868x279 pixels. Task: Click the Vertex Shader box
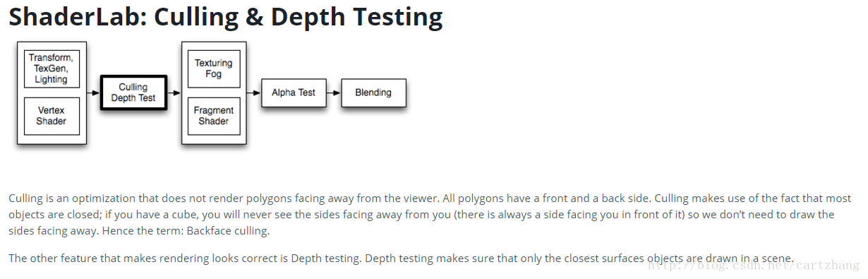point(52,116)
